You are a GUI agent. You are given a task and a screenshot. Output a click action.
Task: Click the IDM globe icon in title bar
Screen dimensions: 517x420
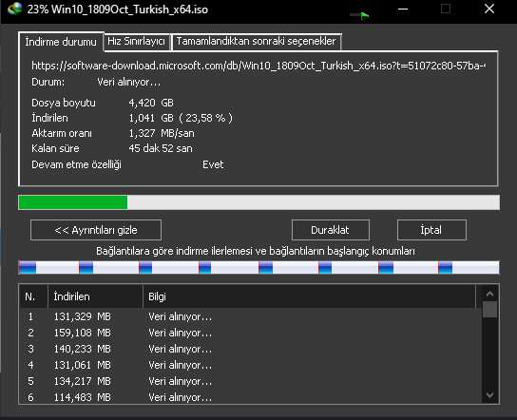[14, 9]
